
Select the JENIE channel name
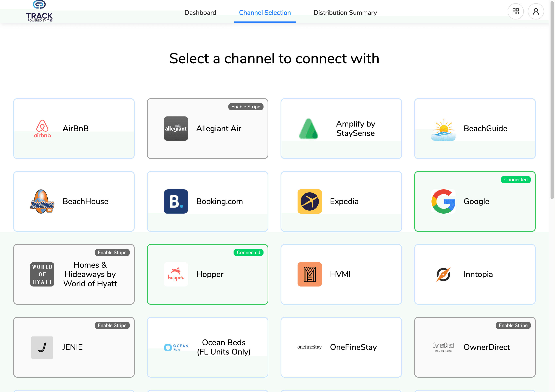click(x=73, y=347)
